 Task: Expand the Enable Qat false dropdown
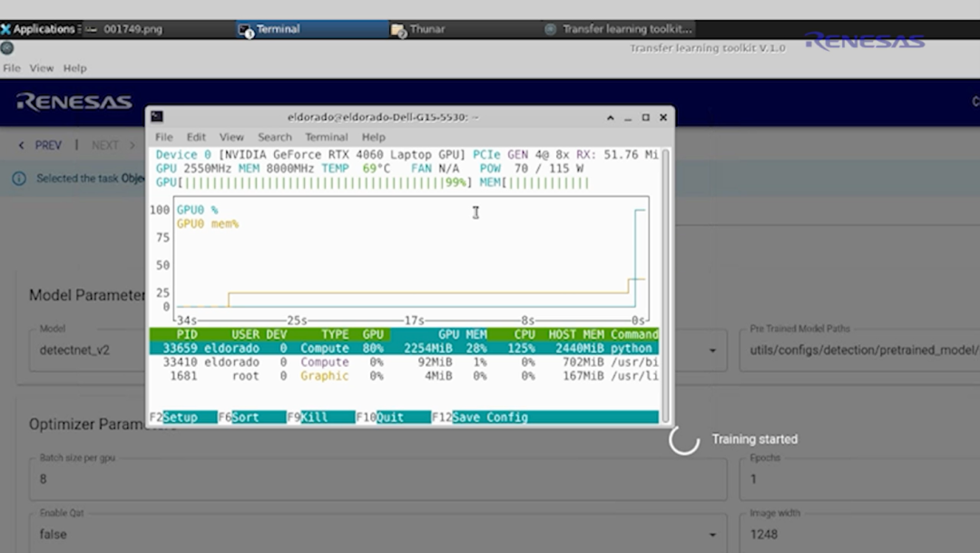click(711, 535)
